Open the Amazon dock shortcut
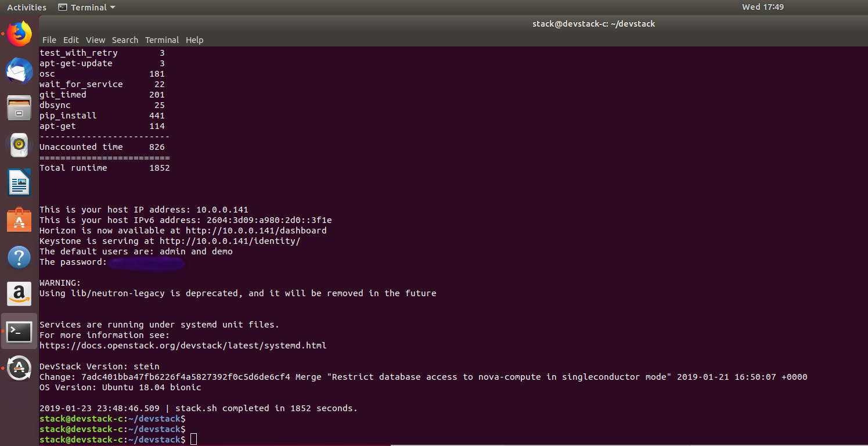This screenshot has width=868, height=446. [19, 294]
